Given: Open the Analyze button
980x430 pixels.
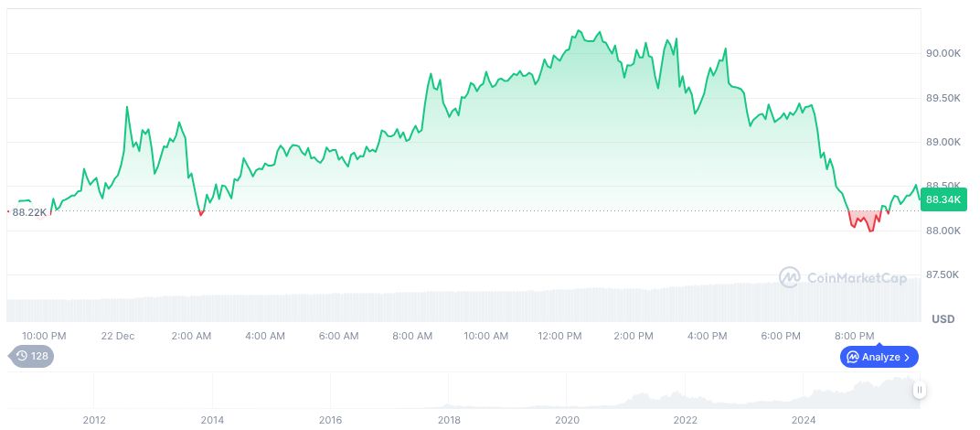Looking at the screenshot, I should click(x=879, y=357).
